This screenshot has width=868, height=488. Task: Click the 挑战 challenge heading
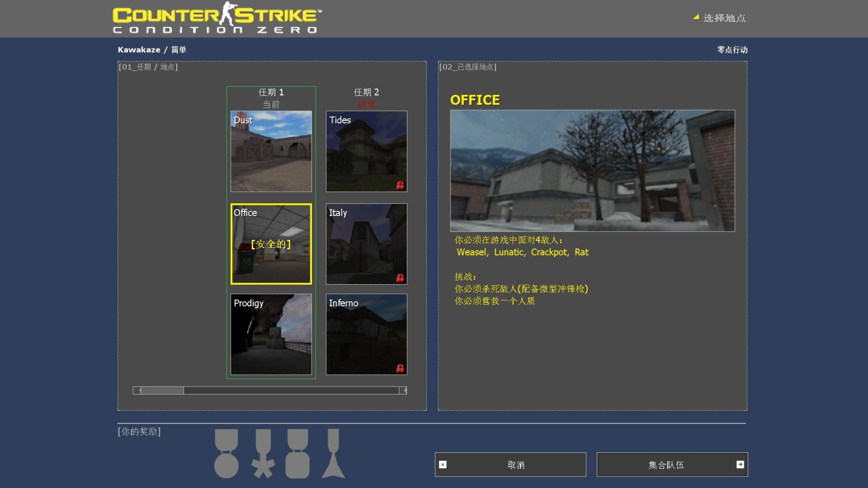[x=465, y=277]
